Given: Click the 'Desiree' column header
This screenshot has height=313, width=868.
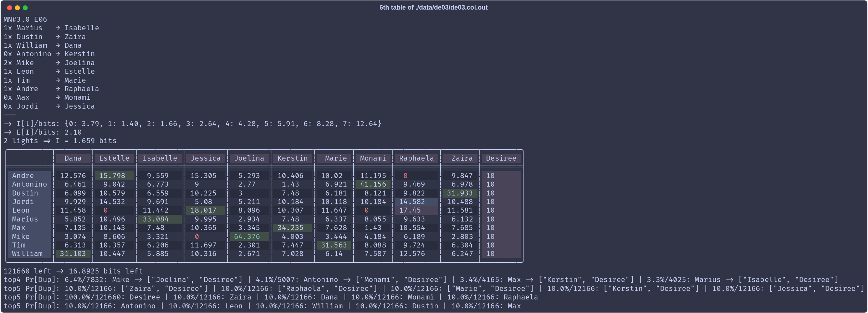Looking at the screenshot, I should tap(501, 158).
